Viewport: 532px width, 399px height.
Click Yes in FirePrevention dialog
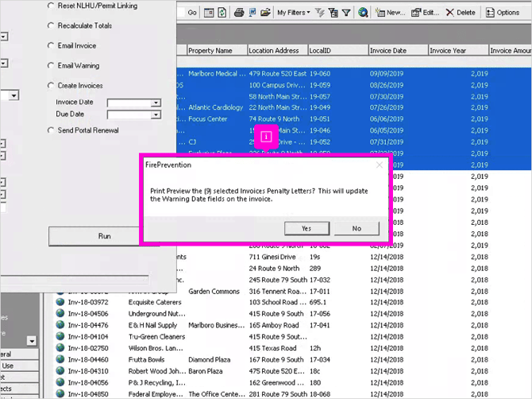coord(306,228)
